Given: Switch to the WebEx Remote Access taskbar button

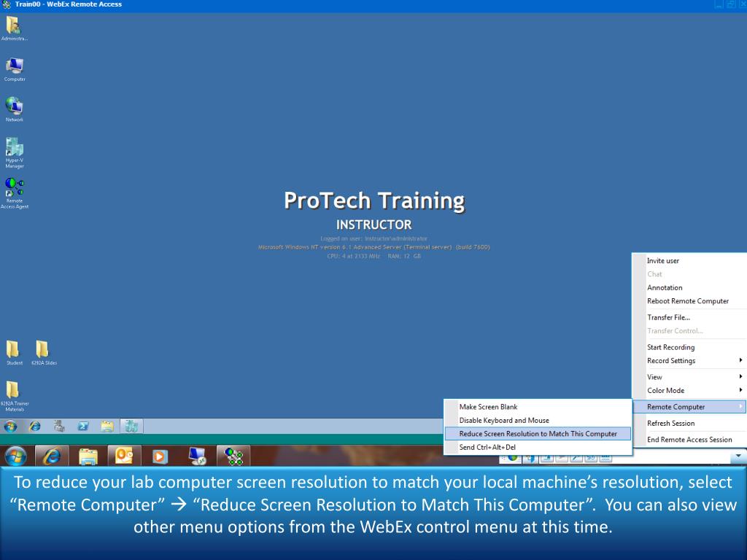Looking at the screenshot, I should point(233,456).
